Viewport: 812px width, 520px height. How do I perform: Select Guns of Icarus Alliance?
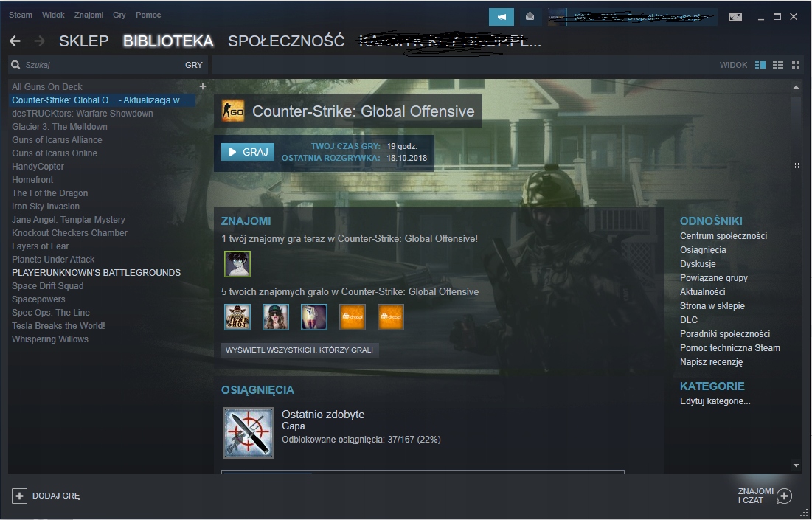tap(57, 140)
